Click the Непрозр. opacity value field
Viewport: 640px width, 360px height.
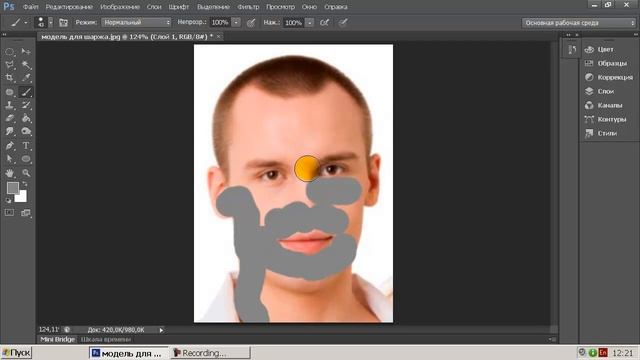[x=220, y=22]
